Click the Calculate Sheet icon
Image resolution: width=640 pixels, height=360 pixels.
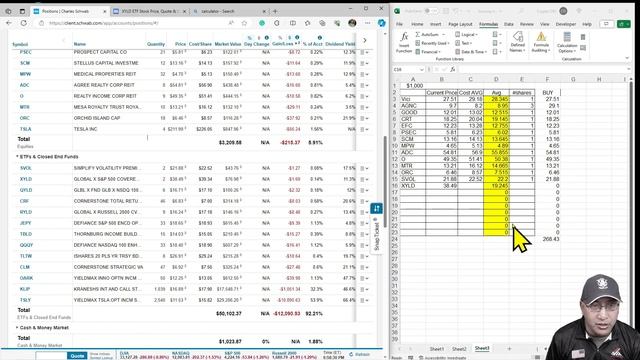coord(583,48)
